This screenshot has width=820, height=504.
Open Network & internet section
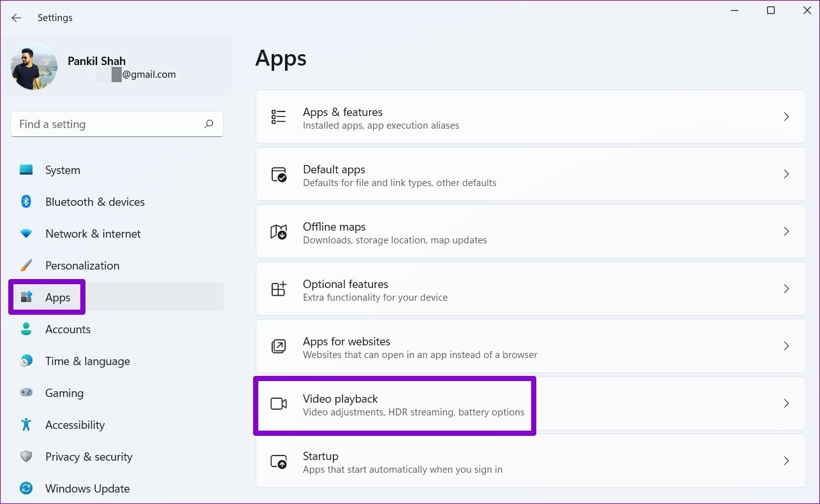click(x=93, y=234)
